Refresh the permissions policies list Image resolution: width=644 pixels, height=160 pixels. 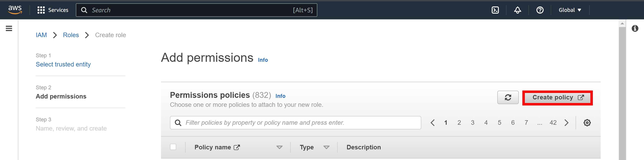coord(508,97)
